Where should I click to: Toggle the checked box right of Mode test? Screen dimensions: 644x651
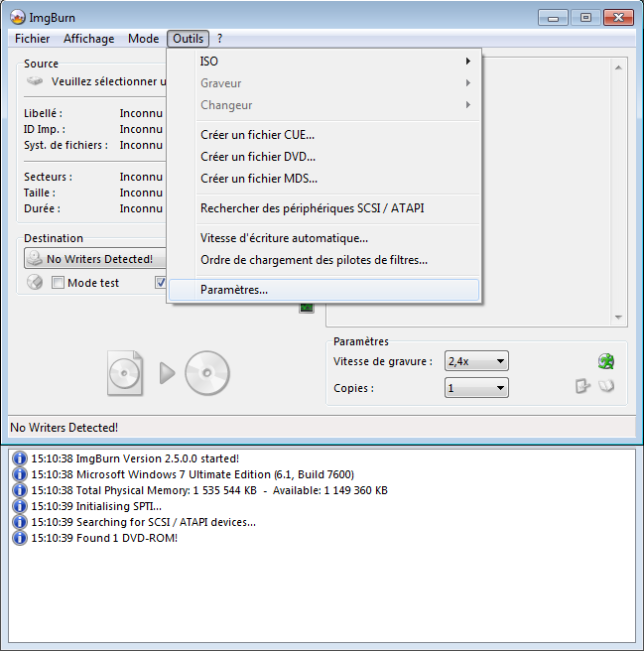coord(161,282)
